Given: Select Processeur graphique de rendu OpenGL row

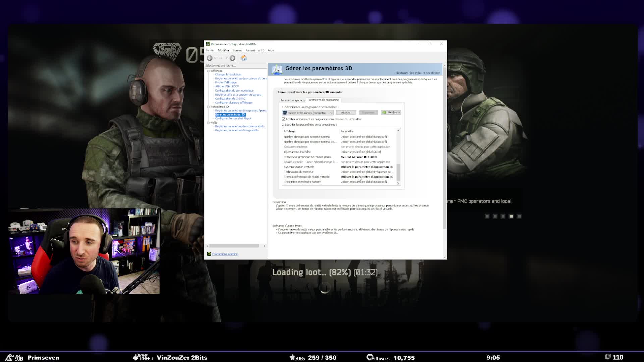Looking at the screenshot, I should [339, 157].
